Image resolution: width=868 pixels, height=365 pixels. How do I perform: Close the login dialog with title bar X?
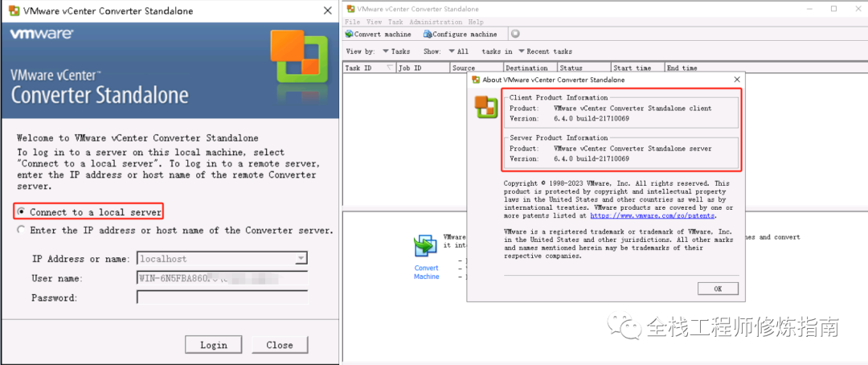pyautogui.click(x=326, y=10)
